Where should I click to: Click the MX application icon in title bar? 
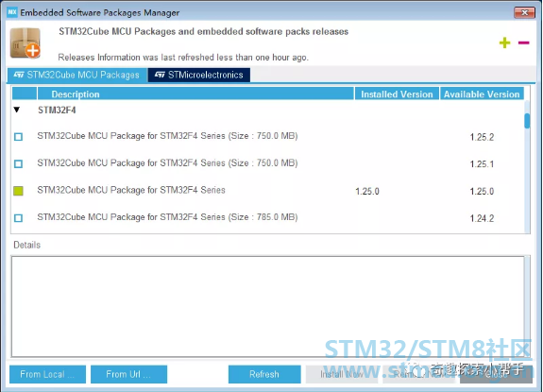pos(12,12)
